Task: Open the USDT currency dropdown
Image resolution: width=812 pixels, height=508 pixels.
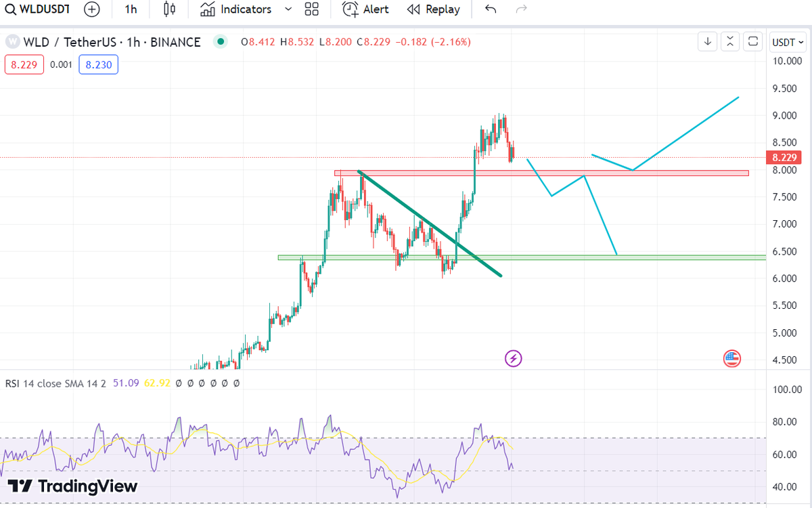Action: [788, 42]
